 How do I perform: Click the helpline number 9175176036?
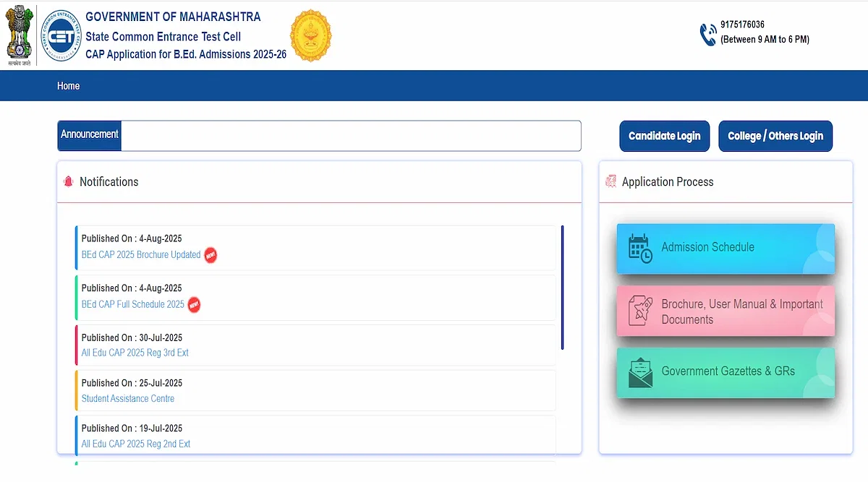(x=743, y=25)
